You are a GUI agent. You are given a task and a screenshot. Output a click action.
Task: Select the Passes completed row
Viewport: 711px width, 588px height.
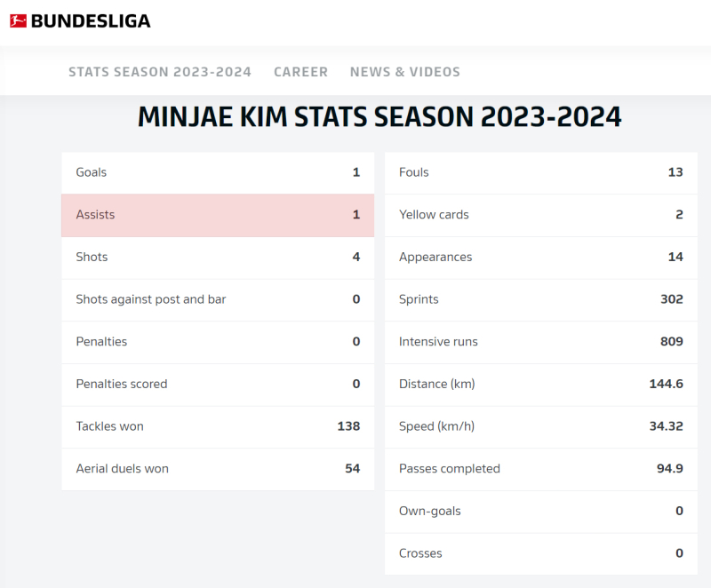point(541,469)
